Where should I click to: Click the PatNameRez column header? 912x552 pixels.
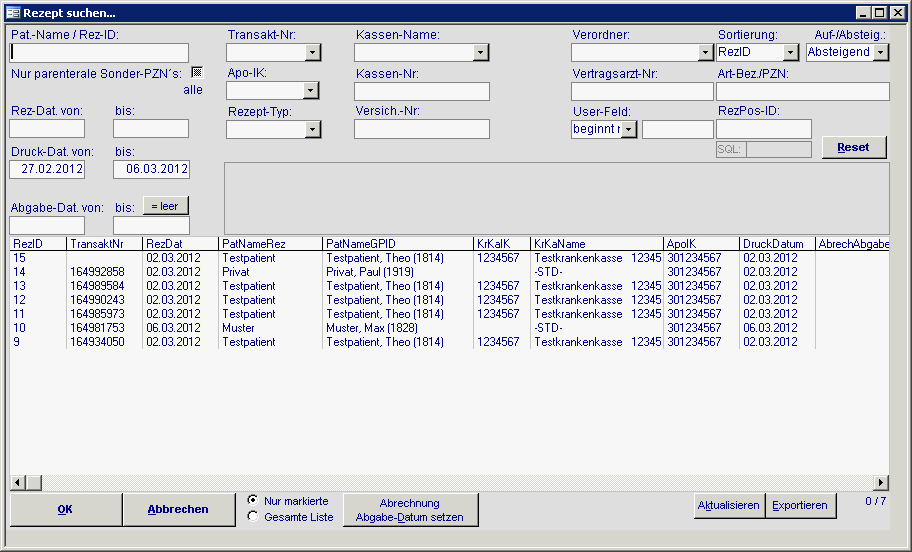click(270, 244)
